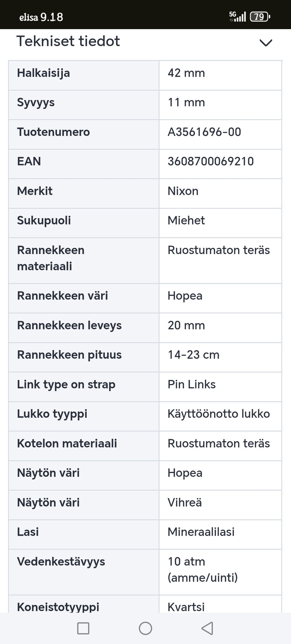Tap the Mineraalilasi glass value
This screenshot has width=291, height=644.
[x=201, y=532]
